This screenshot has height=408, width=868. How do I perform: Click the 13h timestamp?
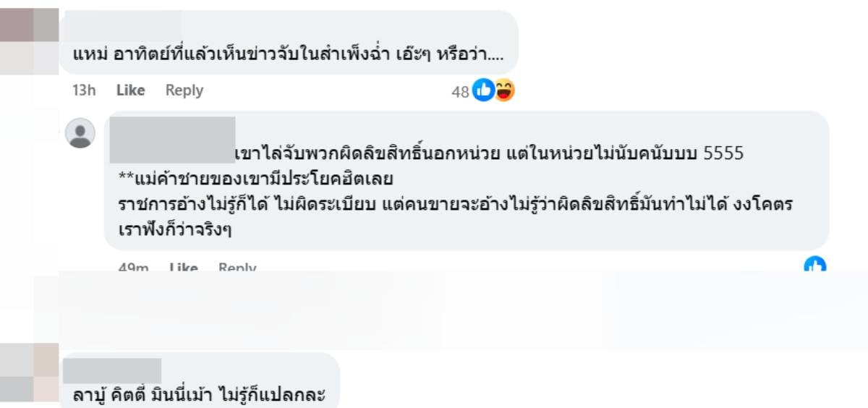point(84,90)
